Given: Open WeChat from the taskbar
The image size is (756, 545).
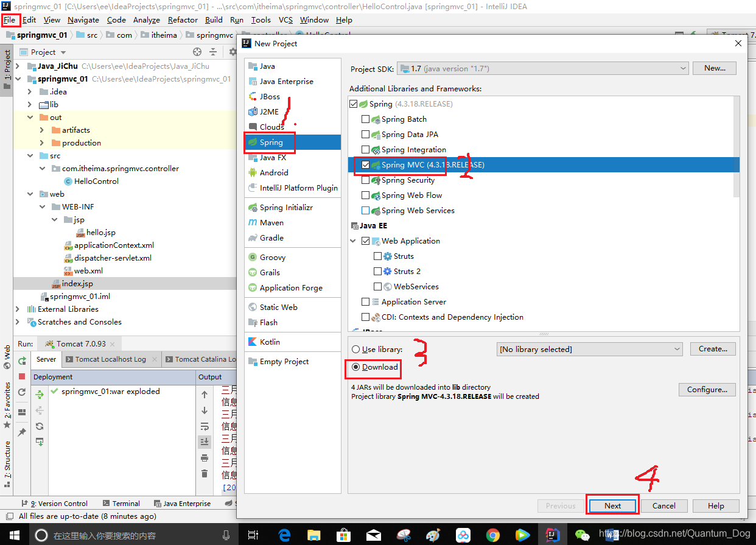Looking at the screenshot, I should coord(583,535).
